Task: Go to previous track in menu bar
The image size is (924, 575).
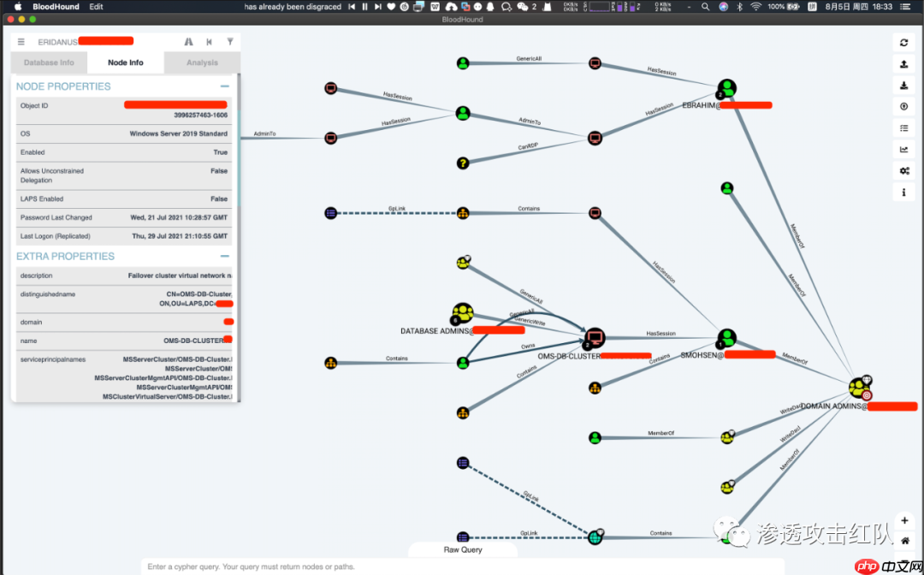Action: pos(352,7)
